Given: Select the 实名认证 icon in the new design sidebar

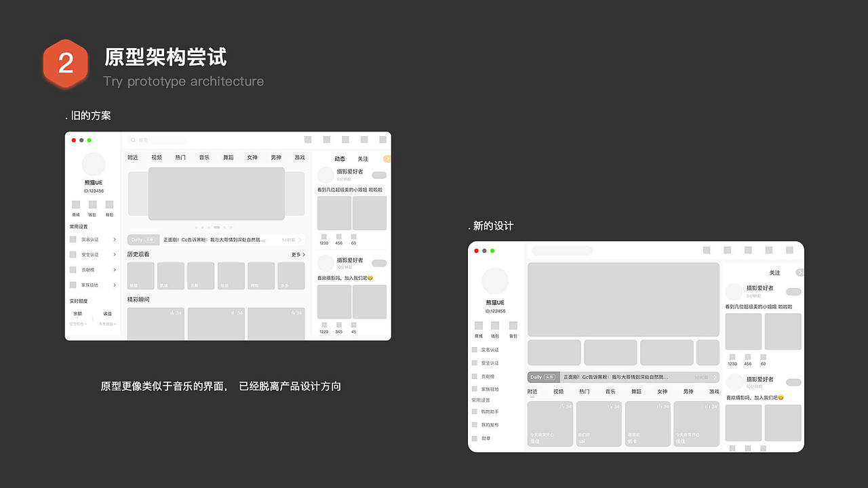Looking at the screenshot, I should click(x=475, y=350).
